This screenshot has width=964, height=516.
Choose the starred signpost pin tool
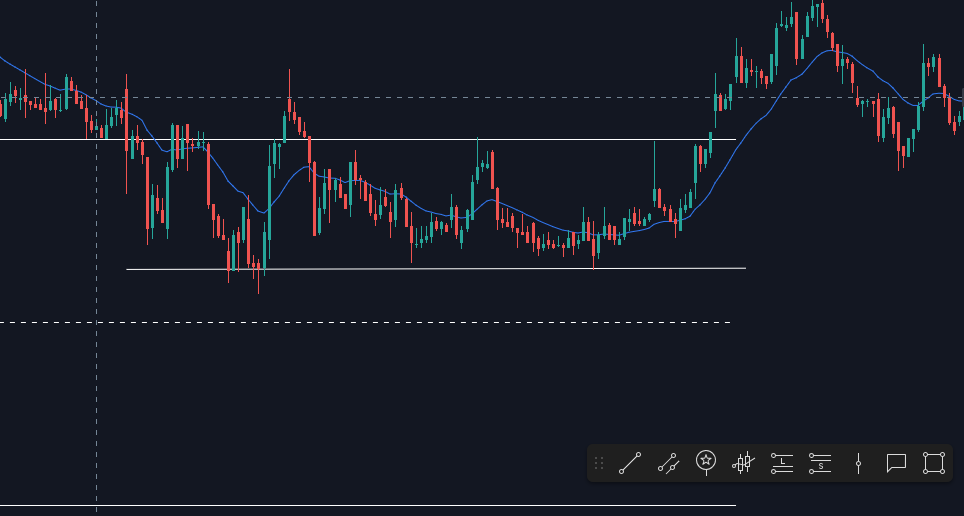click(706, 462)
